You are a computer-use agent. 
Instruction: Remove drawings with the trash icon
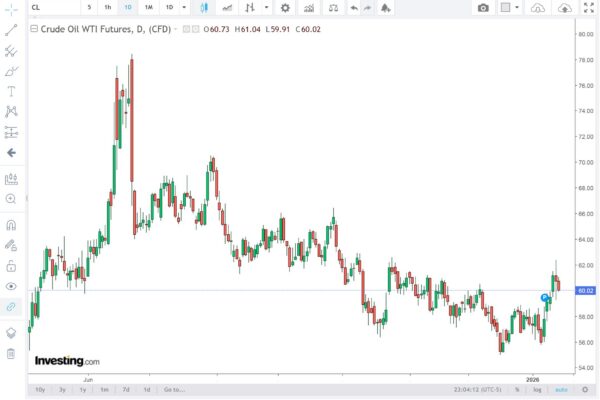pyautogui.click(x=11, y=354)
